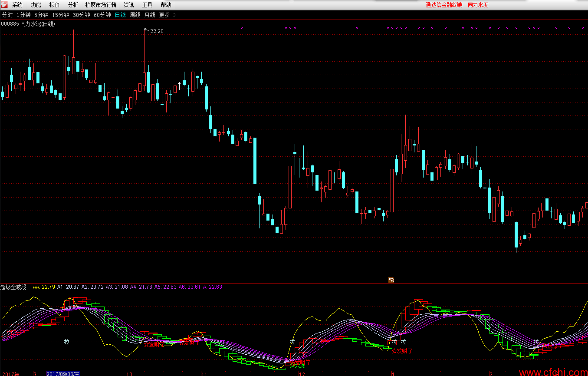Open the 扩展市场行情 menu

point(101,5)
